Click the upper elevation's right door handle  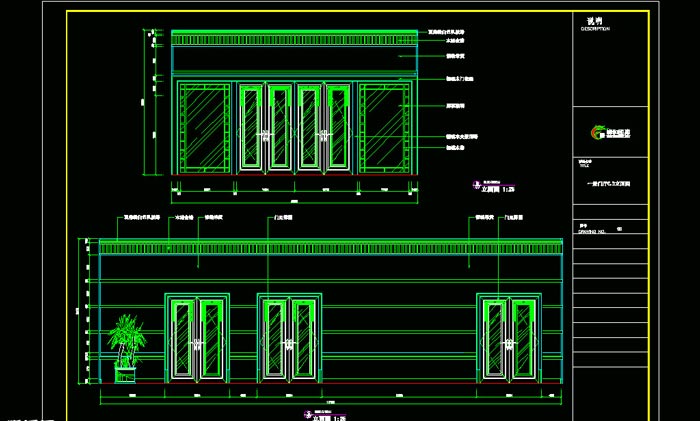tap(324, 133)
